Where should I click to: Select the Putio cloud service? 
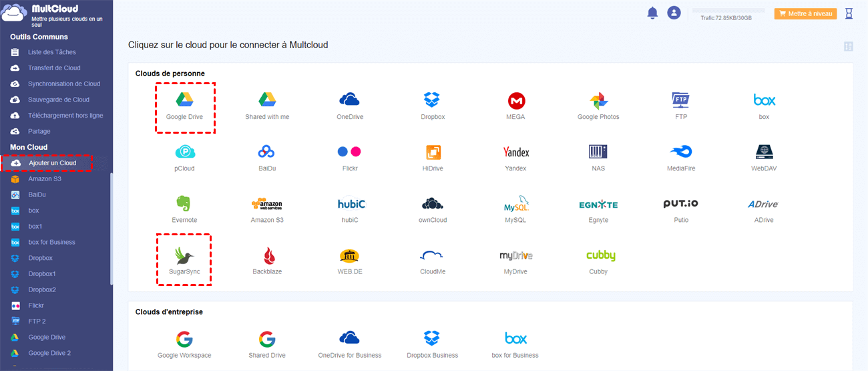click(x=681, y=203)
